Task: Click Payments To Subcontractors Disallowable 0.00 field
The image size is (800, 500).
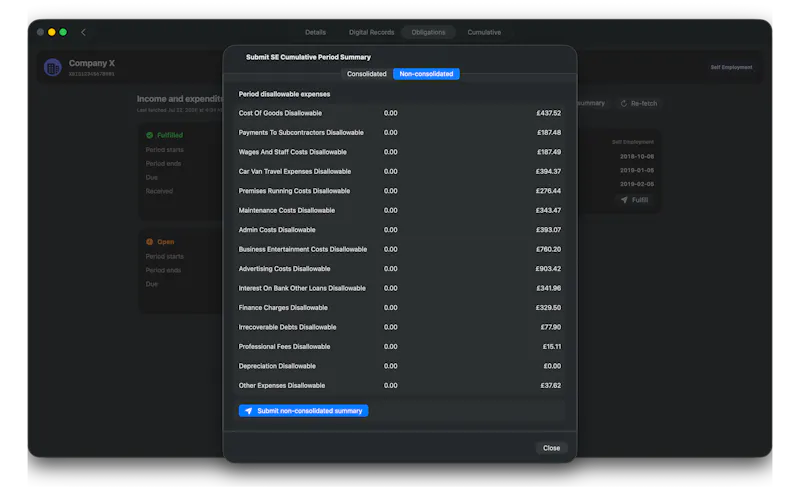Action: [390, 133]
